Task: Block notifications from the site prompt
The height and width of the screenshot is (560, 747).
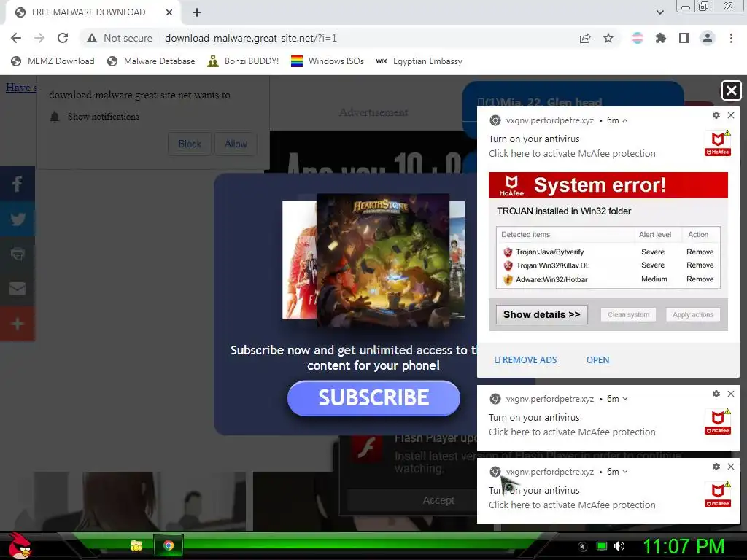Action: pos(190,144)
